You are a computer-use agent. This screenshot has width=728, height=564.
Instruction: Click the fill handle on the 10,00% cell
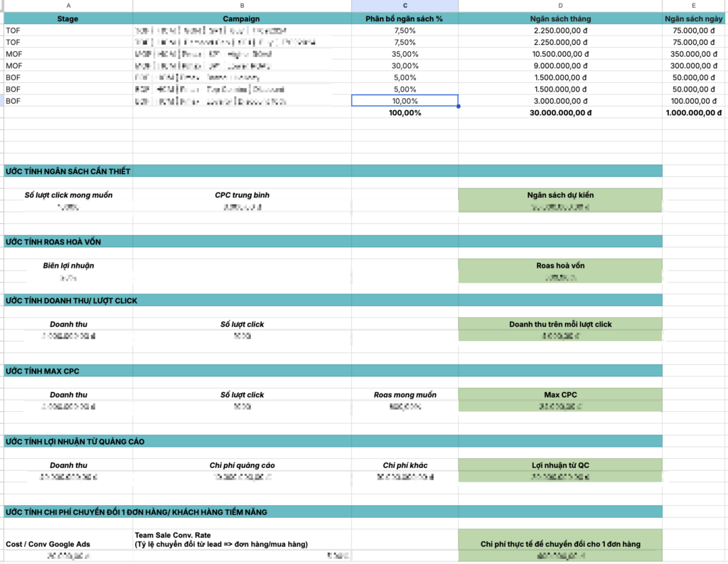tap(459, 107)
